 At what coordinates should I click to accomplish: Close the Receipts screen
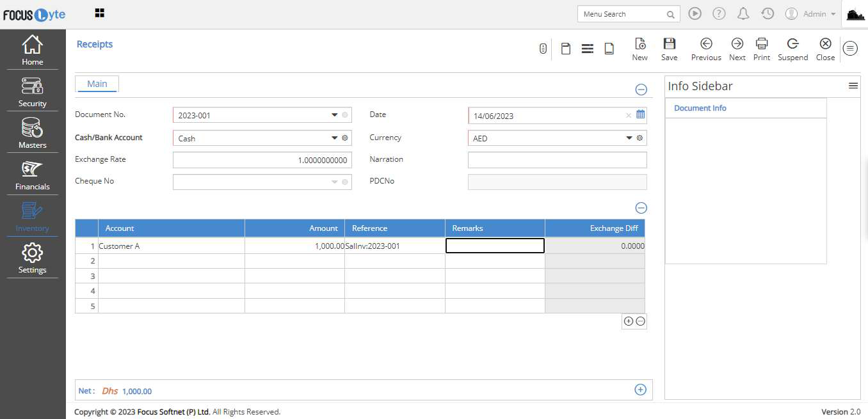(826, 49)
